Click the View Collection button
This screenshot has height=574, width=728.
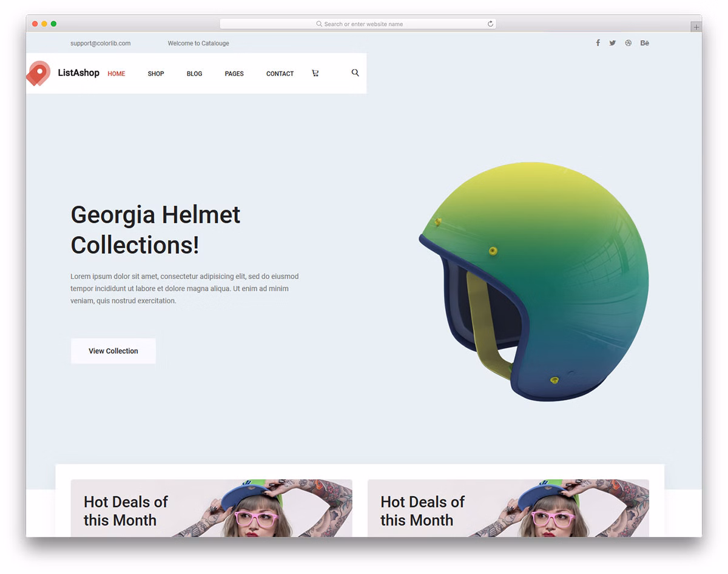[x=113, y=351]
